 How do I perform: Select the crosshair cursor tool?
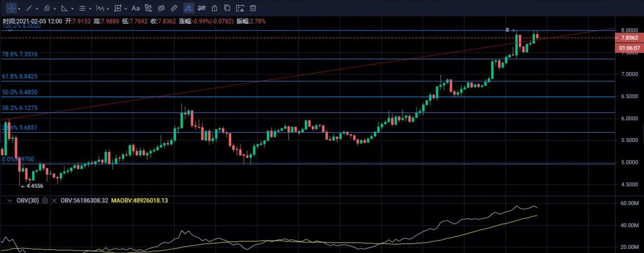[x=10, y=8]
